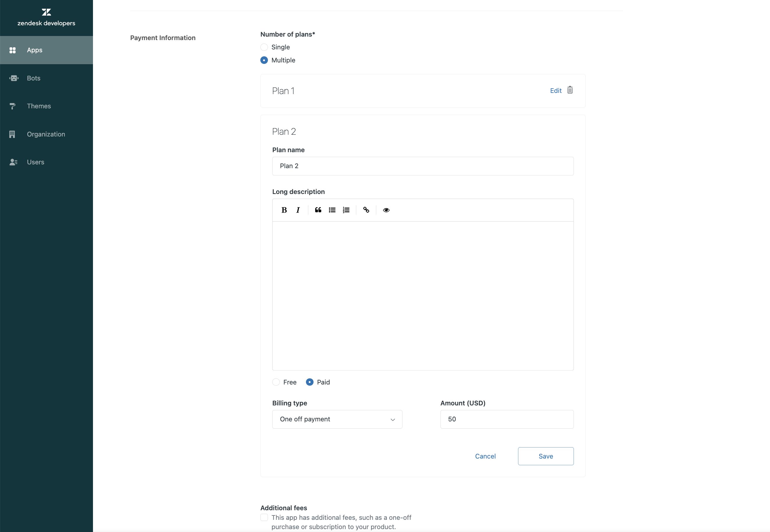Click the 'Payment Information' section label
770x532 pixels.
click(163, 38)
